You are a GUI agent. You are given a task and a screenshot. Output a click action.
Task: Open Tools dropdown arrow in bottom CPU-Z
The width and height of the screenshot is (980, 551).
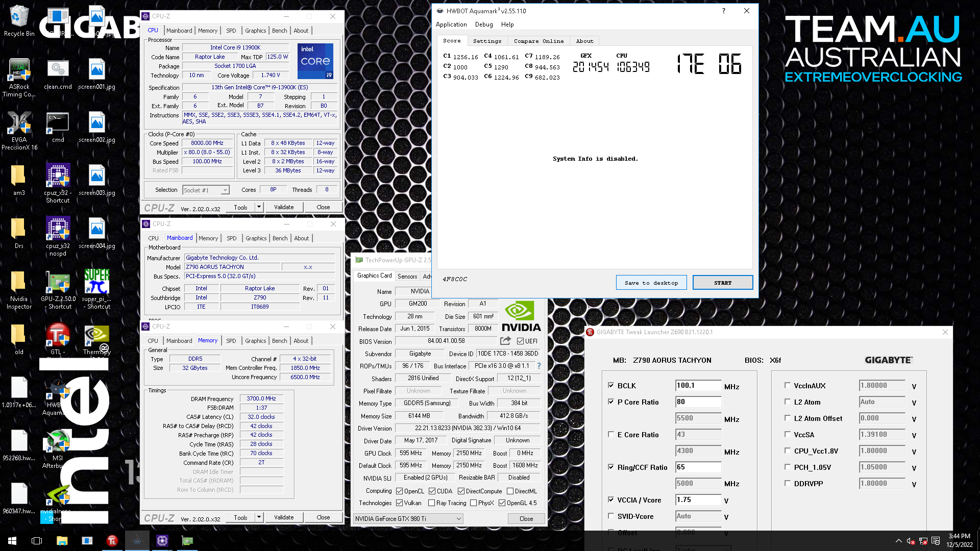259,517
